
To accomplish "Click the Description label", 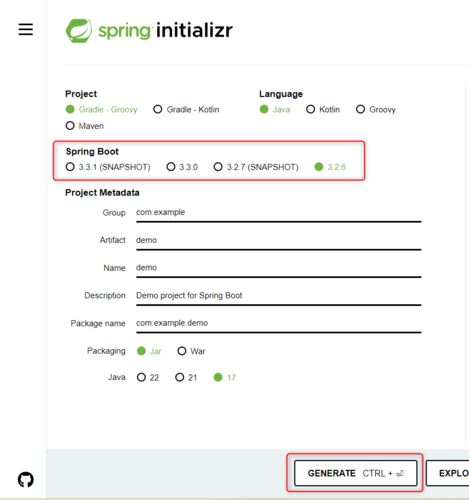I will 105,296.
